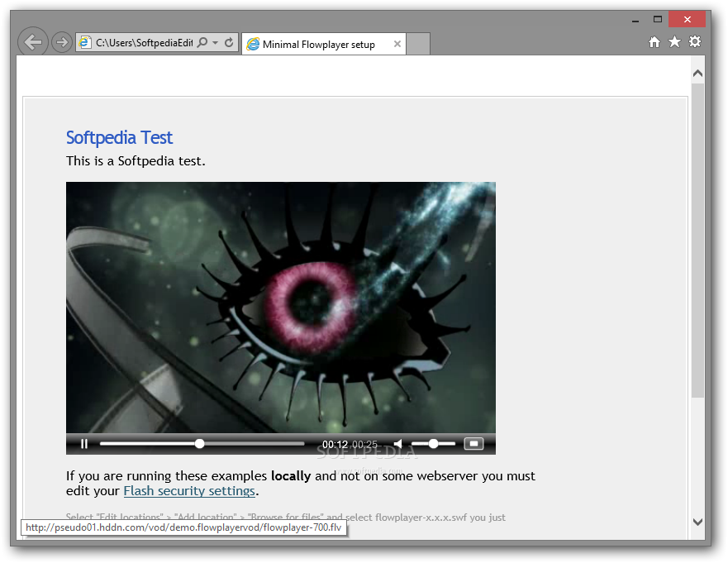
Task: Close the Internet Explorer window
Action: pyautogui.click(x=688, y=20)
